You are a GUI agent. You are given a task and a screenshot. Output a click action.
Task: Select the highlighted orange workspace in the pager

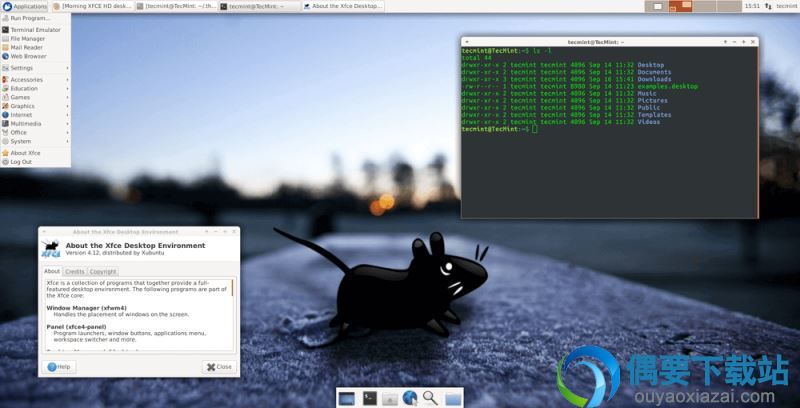[681, 6]
